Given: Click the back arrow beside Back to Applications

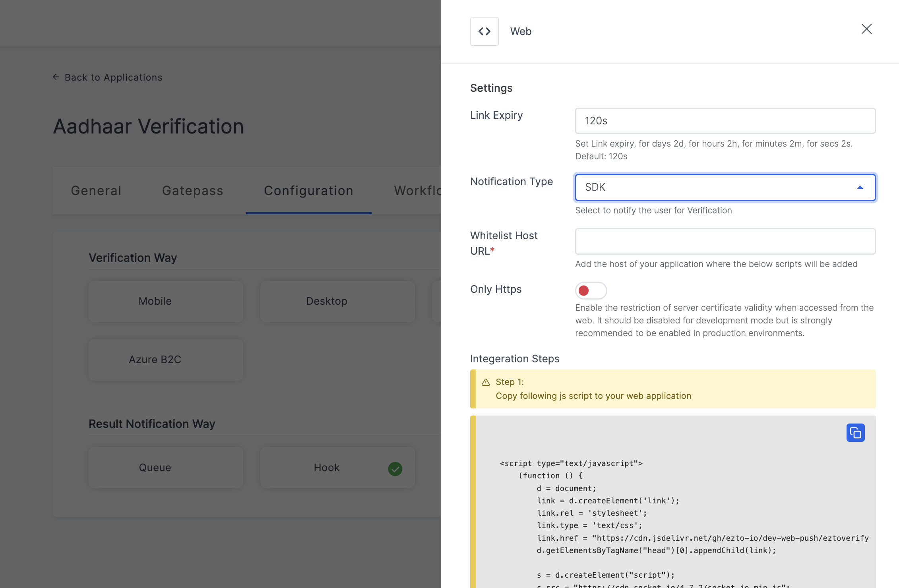Looking at the screenshot, I should click(56, 77).
